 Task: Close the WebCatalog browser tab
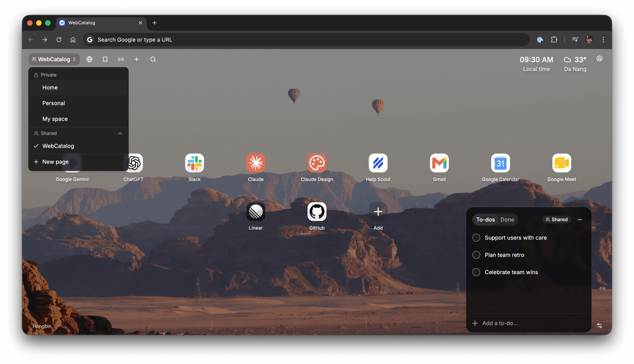coord(140,23)
